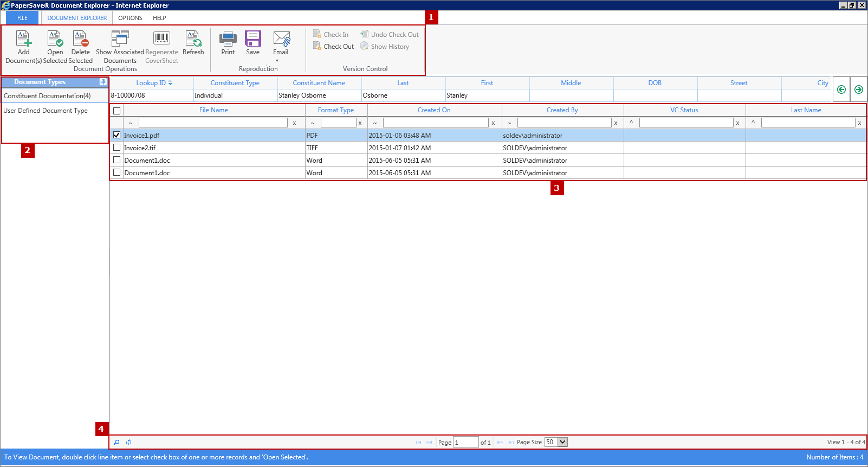Screen dimensions: 868x467
Task: Open Format Type filter operator dropdown
Action: 313,123
